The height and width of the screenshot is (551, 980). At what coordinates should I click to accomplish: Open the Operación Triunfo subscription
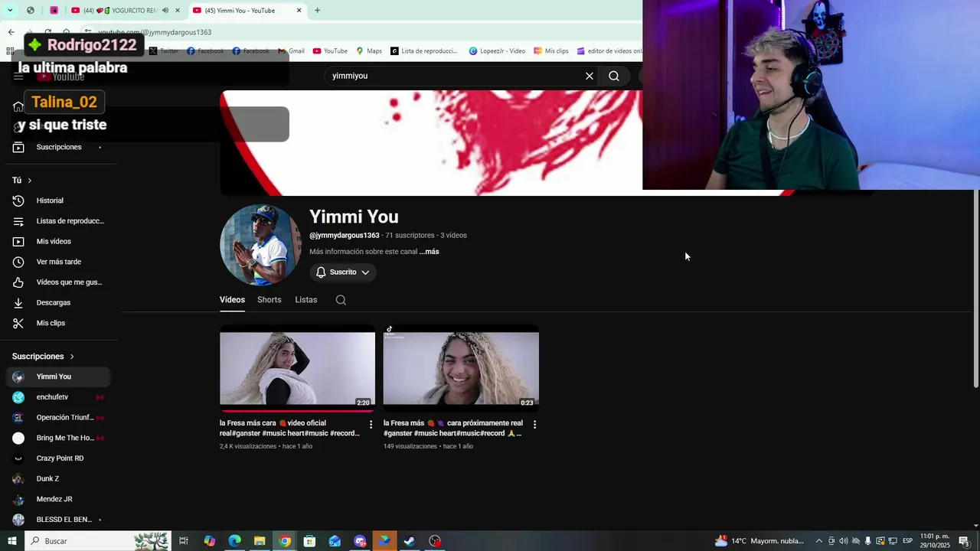tap(57, 418)
